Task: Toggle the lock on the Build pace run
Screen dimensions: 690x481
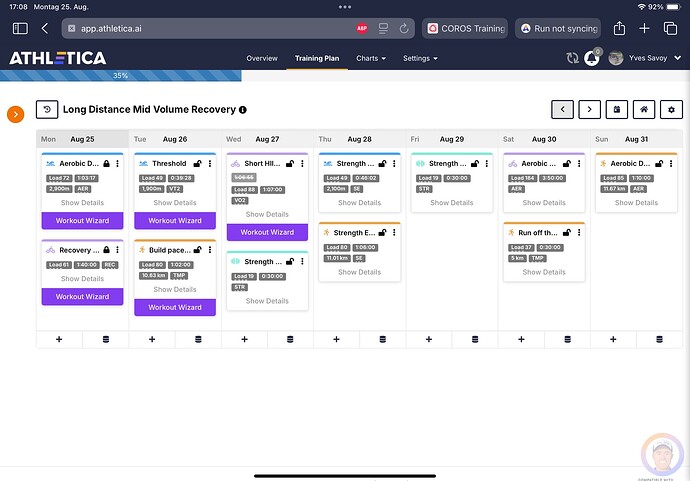Action: pos(198,250)
